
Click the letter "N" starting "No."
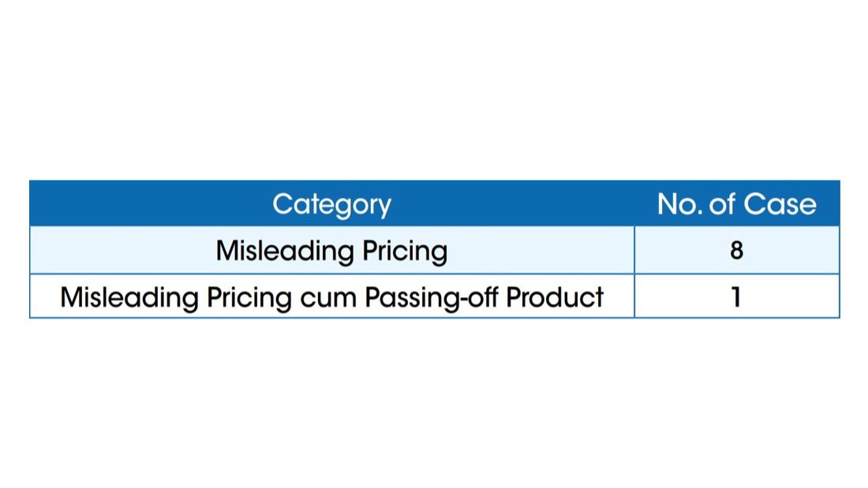(x=667, y=204)
